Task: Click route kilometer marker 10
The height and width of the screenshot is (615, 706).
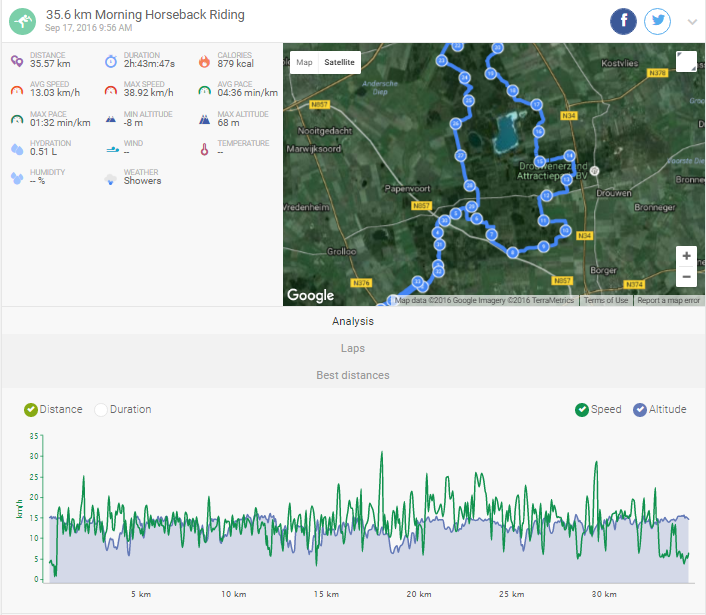Action: 566,231
